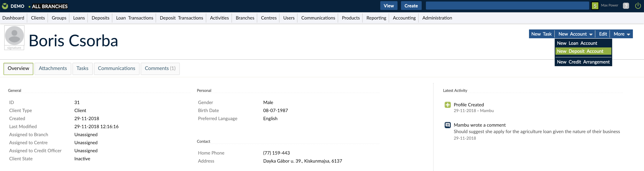Choose New Loan Account option

(577, 43)
